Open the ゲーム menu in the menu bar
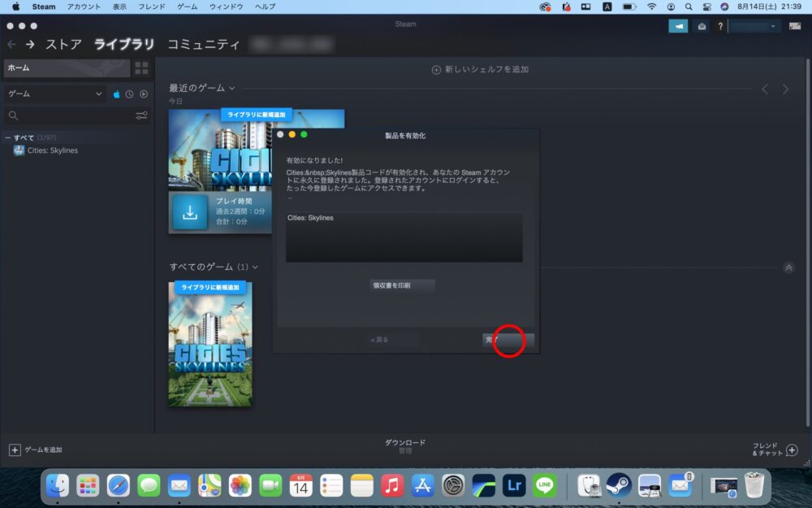The width and height of the screenshot is (812, 508). pyautogui.click(x=187, y=7)
